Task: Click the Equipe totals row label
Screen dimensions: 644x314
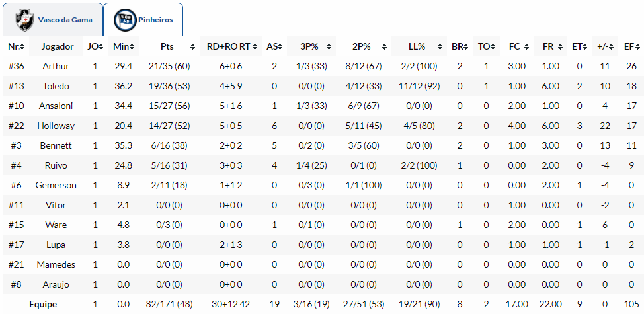Action: [x=43, y=305]
